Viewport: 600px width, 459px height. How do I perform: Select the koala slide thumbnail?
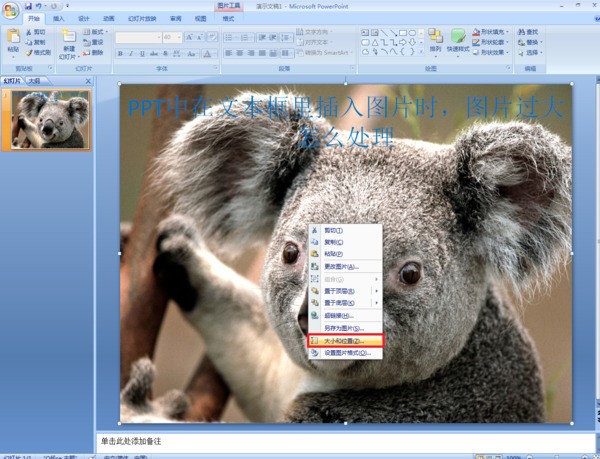pyautogui.click(x=50, y=120)
